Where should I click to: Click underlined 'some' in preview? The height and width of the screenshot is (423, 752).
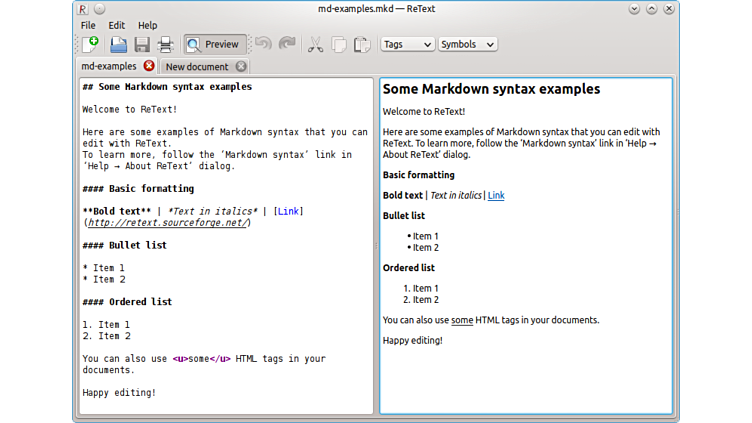tap(462, 320)
